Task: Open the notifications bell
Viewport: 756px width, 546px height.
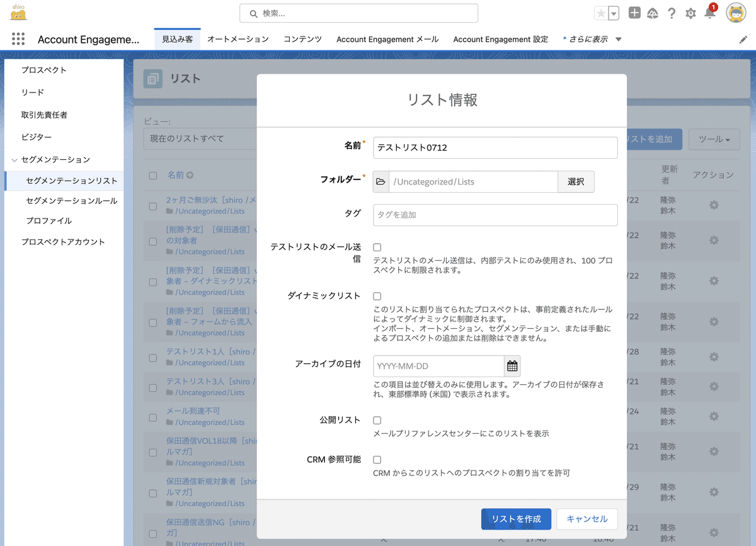Action: click(x=709, y=13)
